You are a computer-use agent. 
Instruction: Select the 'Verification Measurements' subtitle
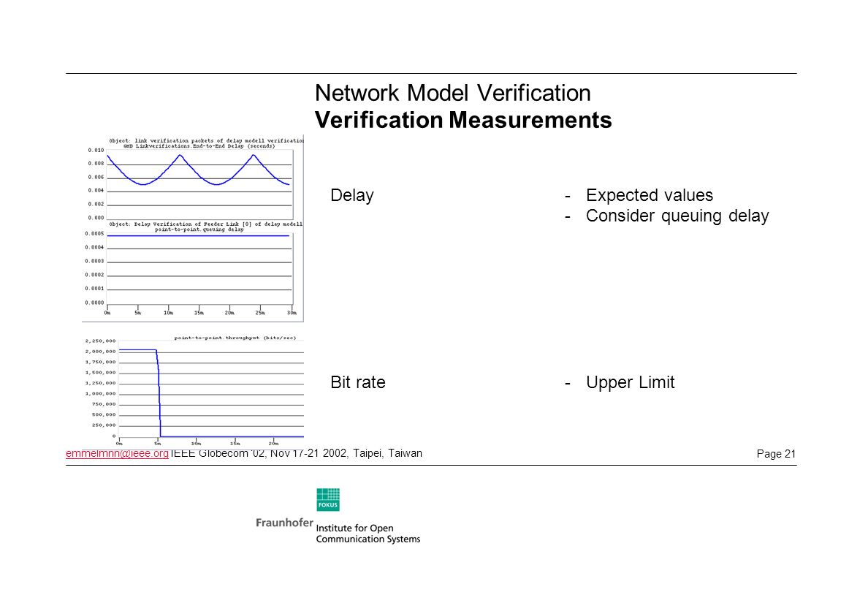point(463,120)
